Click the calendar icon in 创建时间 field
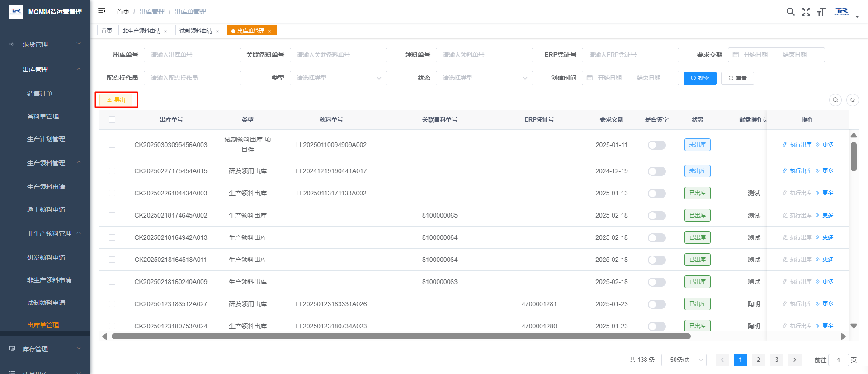This screenshot has height=374, width=868. pos(590,78)
